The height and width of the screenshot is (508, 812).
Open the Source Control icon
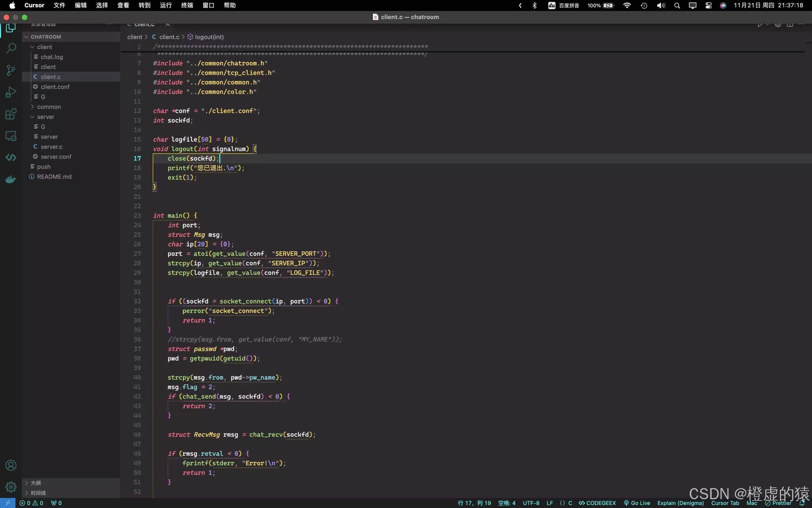[x=11, y=70]
